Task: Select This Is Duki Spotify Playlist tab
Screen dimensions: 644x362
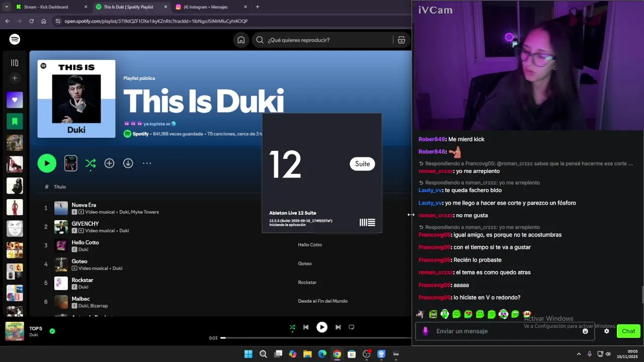Action: pos(131,7)
